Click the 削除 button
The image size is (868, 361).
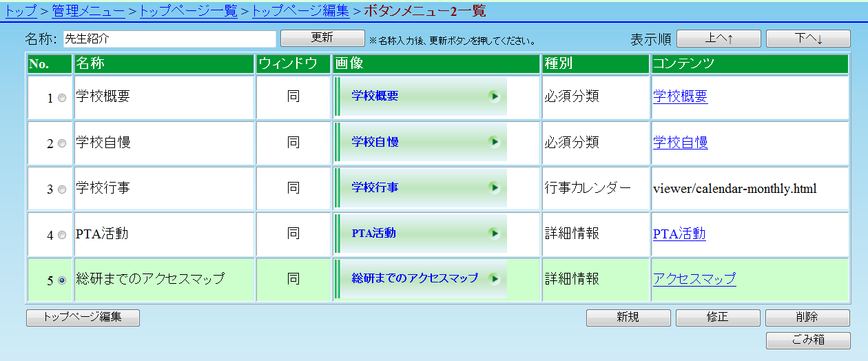[x=807, y=318]
